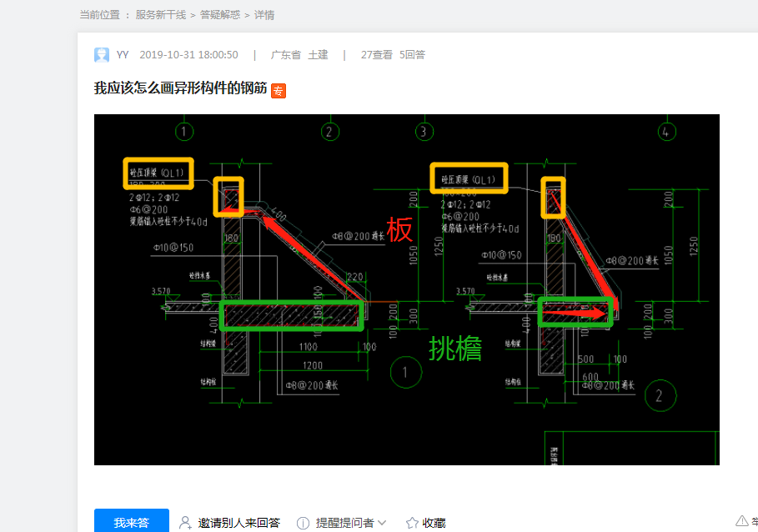This screenshot has width=758, height=532.
Task: Click the 土建 category text
Action: point(318,54)
